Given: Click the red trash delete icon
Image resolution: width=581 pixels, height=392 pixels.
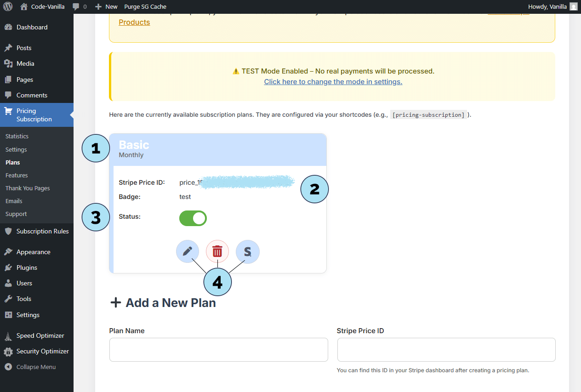Looking at the screenshot, I should 217,251.
